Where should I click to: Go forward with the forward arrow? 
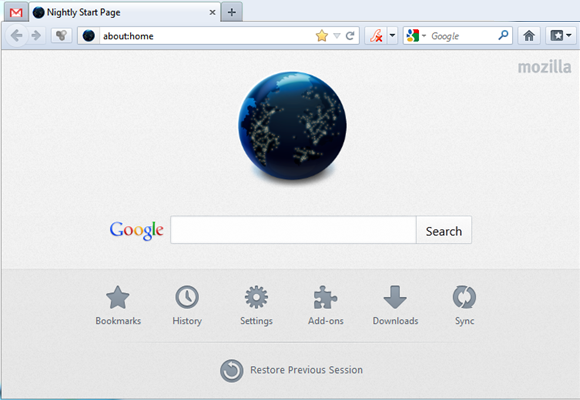click(36, 36)
